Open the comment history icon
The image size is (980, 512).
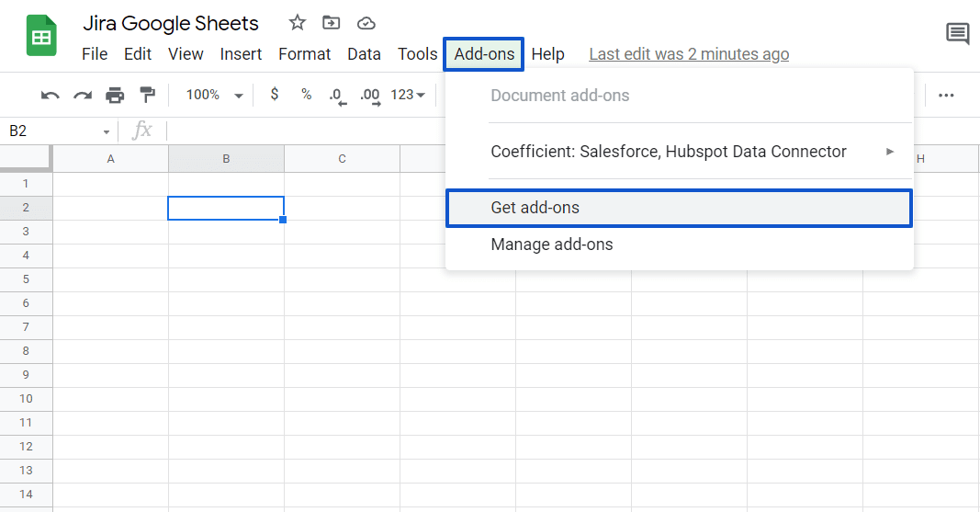(957, 33)
